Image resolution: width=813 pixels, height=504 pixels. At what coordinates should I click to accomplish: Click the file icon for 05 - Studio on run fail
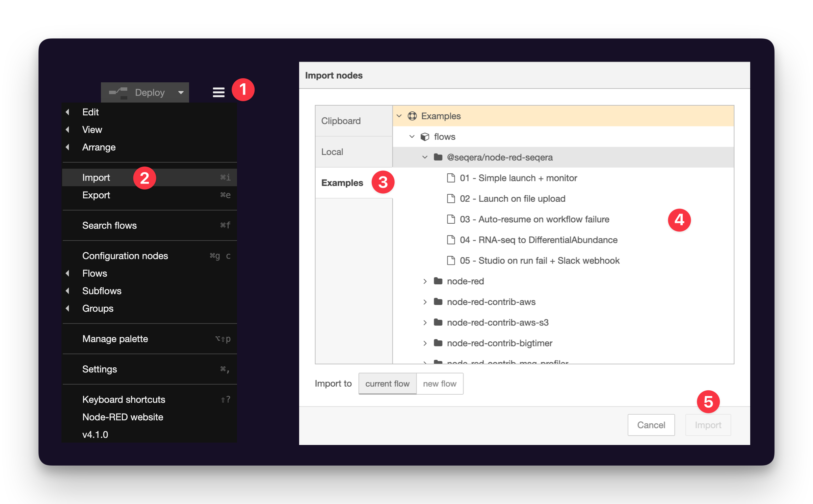click(x=451, y=260)
